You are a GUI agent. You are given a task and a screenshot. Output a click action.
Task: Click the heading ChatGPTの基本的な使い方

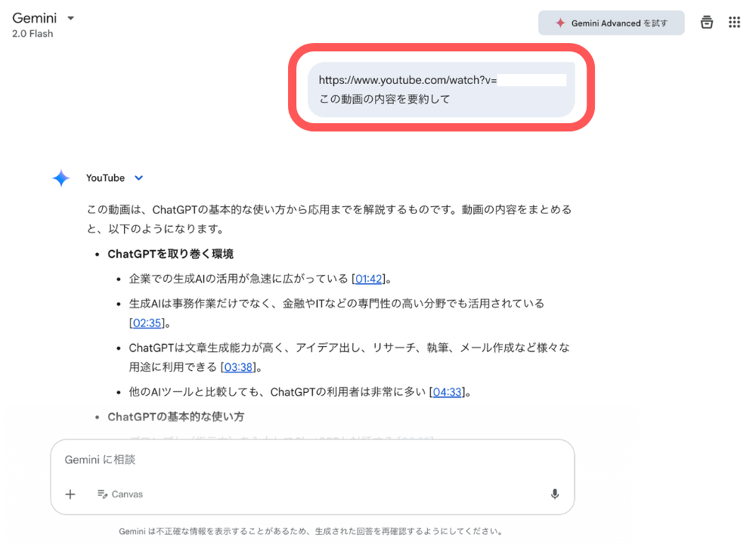click(176, 417)
